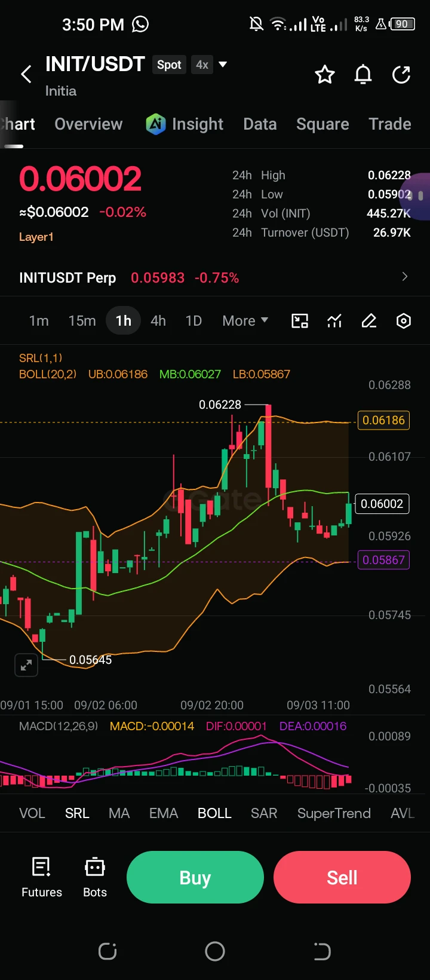The width and height of the screenshot is (430, 980).
Task: Open chart indicators icon
Action: click(334, 321)
